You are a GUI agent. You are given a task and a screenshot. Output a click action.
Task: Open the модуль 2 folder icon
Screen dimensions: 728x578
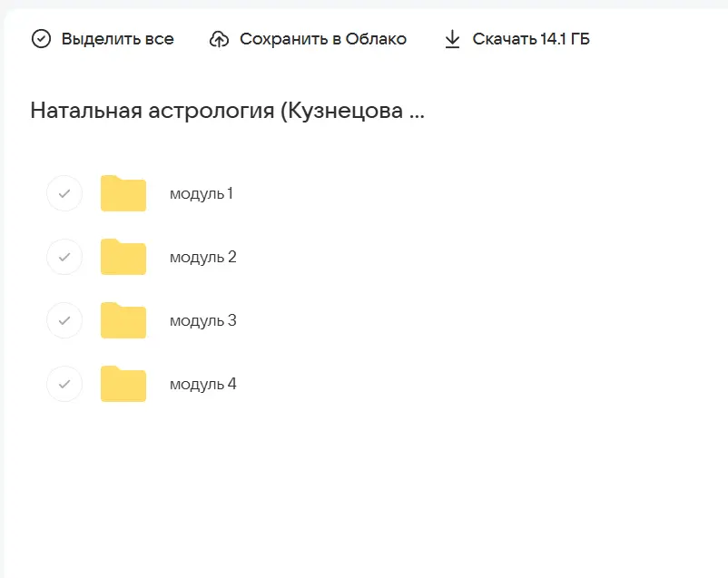coord(123,257)
